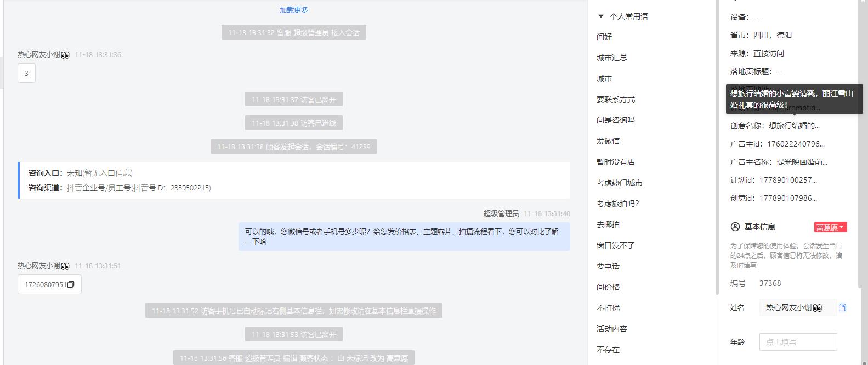This screenshot has height=365, width=868.
Task: Click the 13:31:38 访客已进线 notice
Action: click(x=294, y=123)
